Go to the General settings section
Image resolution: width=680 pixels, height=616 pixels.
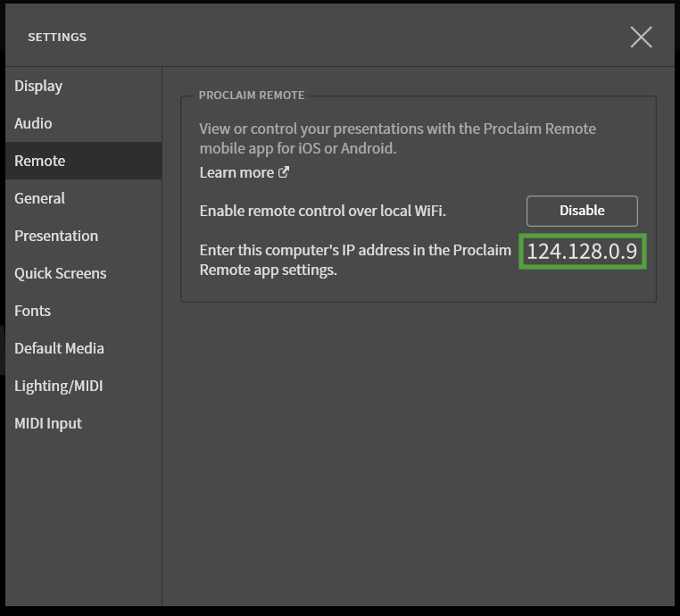coord(40,198)
